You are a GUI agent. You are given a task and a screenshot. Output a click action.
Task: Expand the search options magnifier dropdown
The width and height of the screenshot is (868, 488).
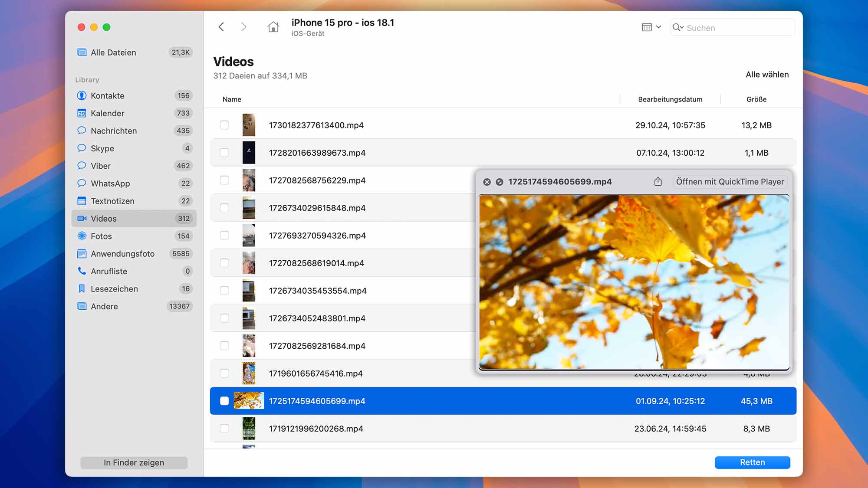(677, 28)
